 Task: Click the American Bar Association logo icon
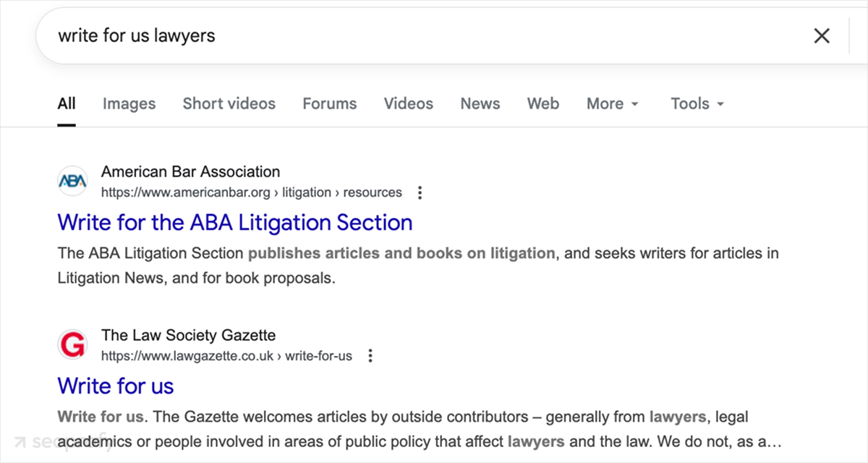tap(72, 182)
